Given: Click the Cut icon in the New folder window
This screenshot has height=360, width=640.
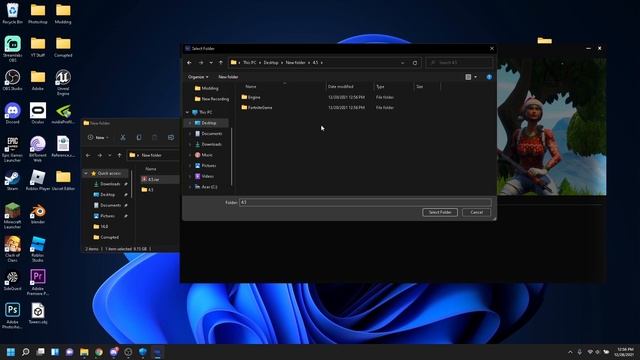Looking at the screenshot, I should tap(123, 138).
